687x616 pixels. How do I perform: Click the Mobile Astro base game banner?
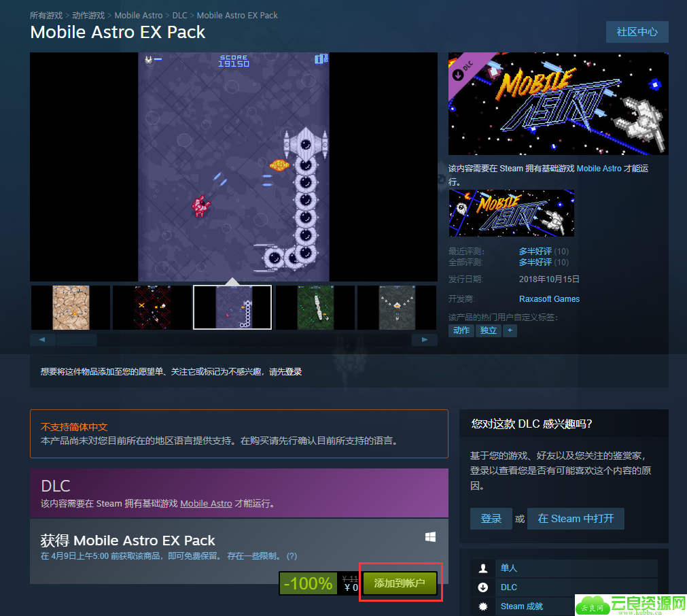point(511,213)
